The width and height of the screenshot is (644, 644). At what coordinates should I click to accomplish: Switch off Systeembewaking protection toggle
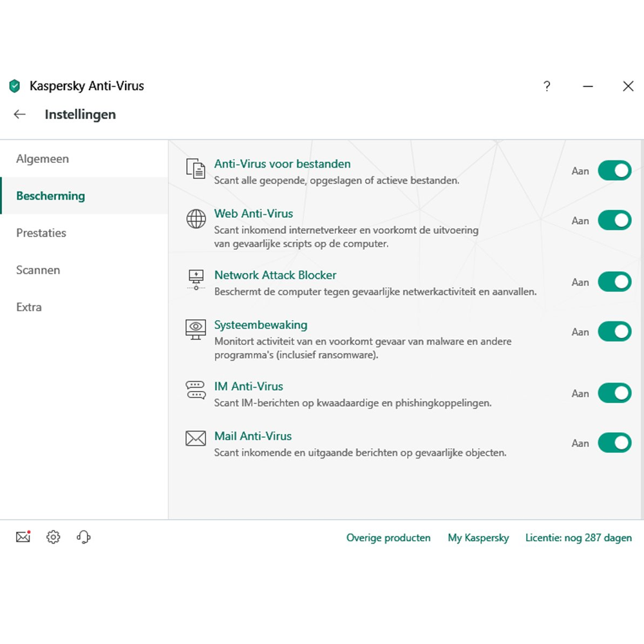click(614, 332)
